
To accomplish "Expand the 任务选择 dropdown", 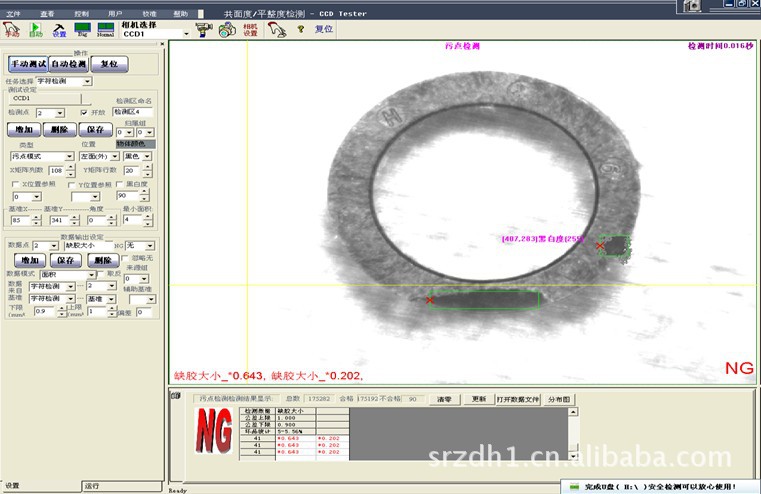I will point(87,81).
